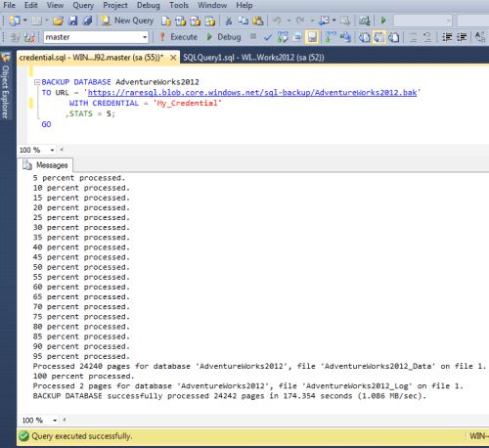Image resolution: width=489 pixels, height=448 pixels.
Task: Save the current query with floppy icon
Action: [x=72, y=21]
